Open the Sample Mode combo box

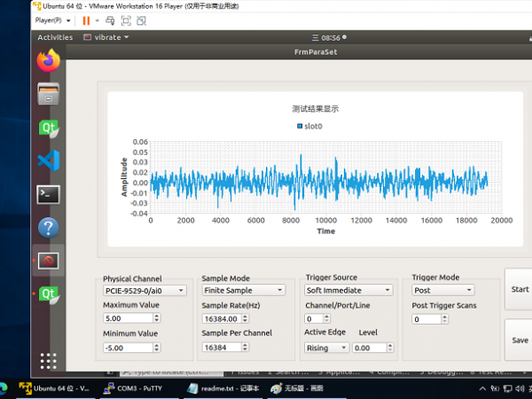coord(243,290)
